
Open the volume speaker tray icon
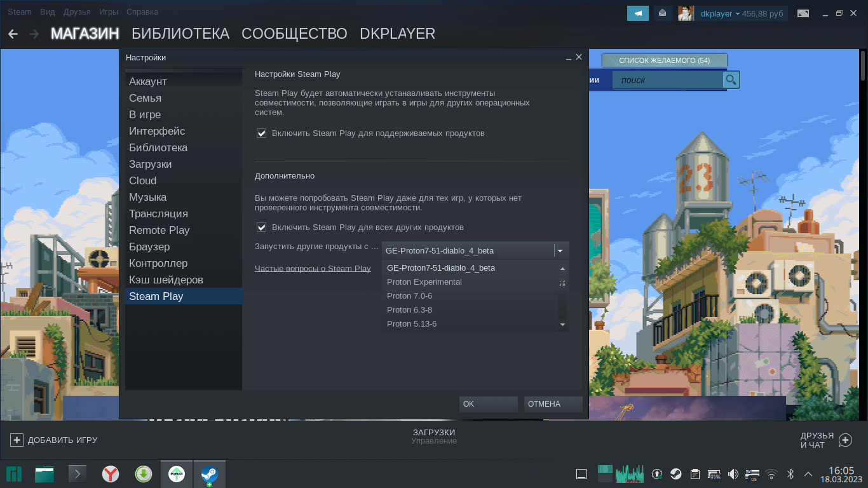tap(733, 474)
